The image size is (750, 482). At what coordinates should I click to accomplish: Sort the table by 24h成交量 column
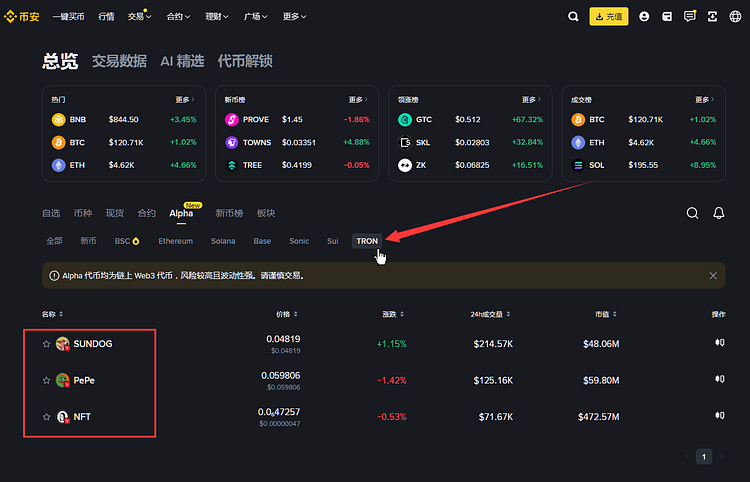[x=490, y=314]
